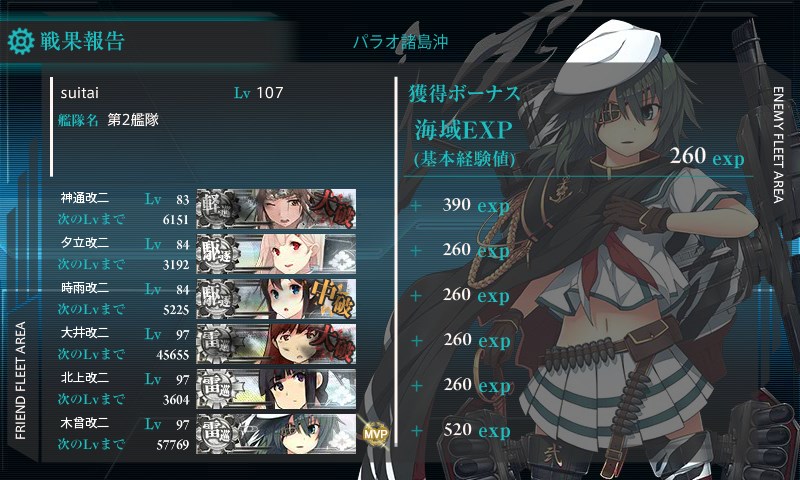Click the +520 exp bonus row

pyautogui.click(x=461, y=431)
